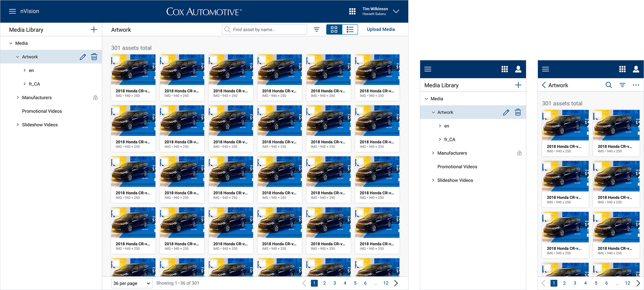Edit the Artwork folder in desktop sidebar
Screen dimensions: 644x290
click(83, 57)
